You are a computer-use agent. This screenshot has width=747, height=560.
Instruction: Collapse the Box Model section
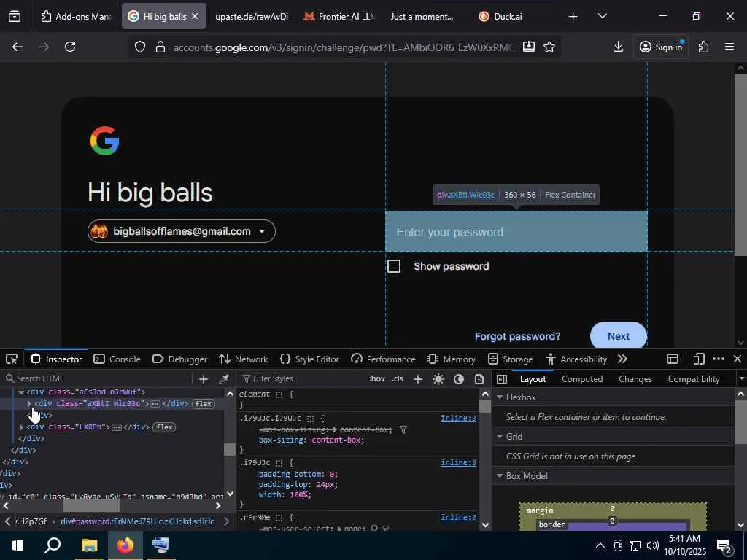(x=500, y=476)
